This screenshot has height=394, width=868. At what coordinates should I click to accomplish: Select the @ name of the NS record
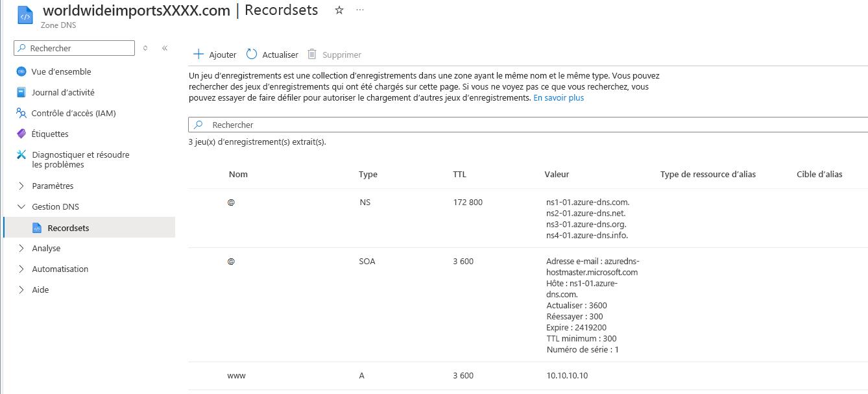(231, 202)
